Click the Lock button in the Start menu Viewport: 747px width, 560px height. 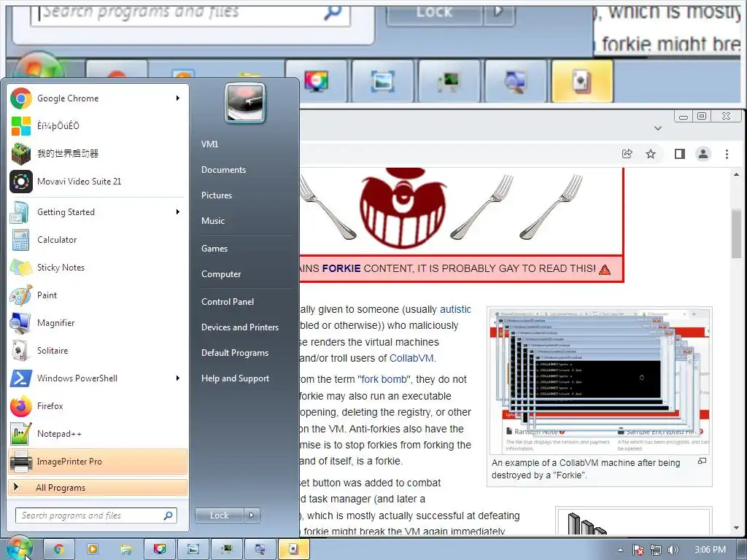[219, 516]
